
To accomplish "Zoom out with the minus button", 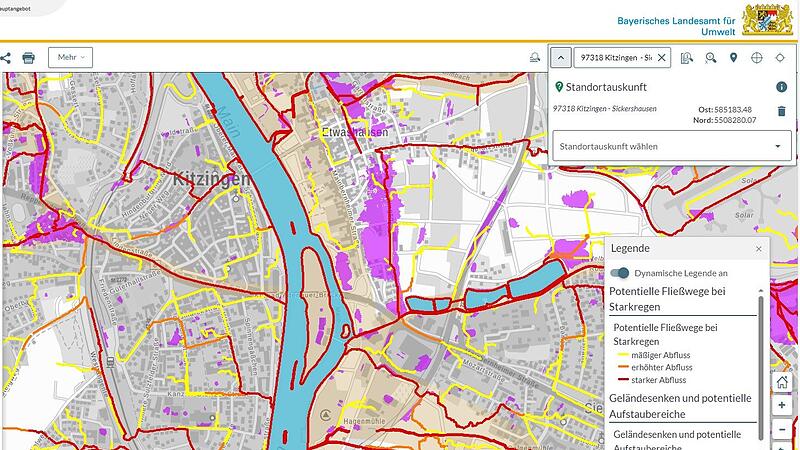I will (x=782, y=428).
